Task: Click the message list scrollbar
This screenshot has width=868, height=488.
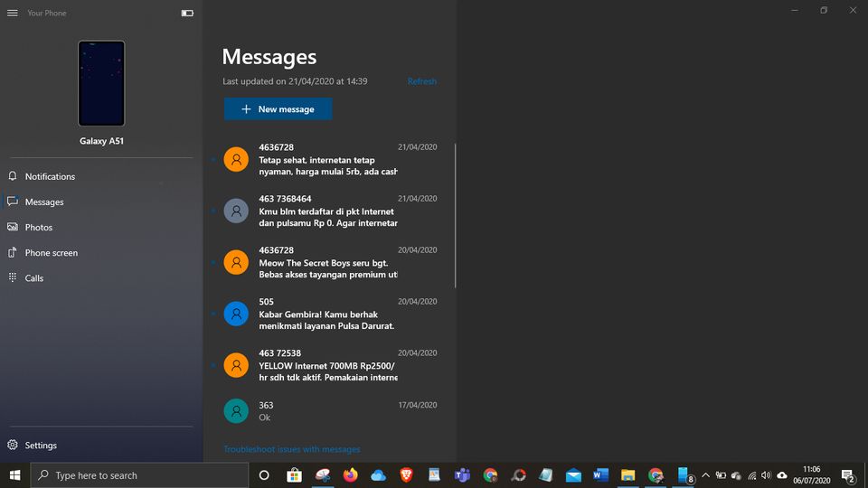Action: tap(455, 215)
